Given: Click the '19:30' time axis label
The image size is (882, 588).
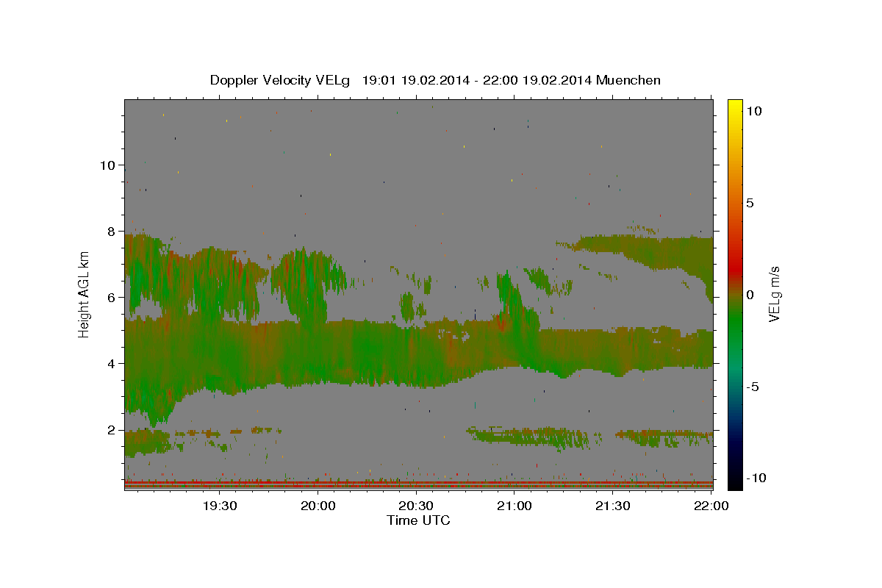Looking at the screenshot, I should pos(219,506).
